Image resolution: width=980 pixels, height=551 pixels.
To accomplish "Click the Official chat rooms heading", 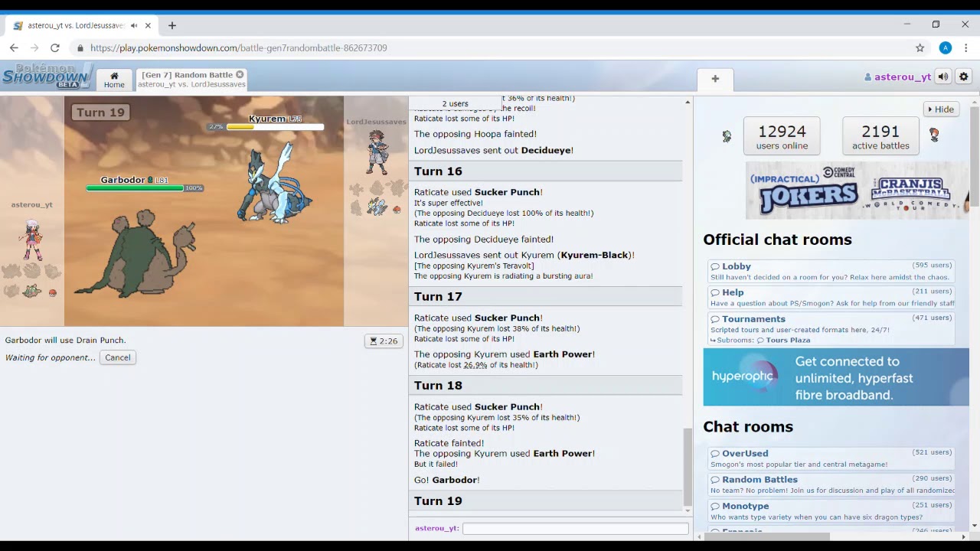I will tap(777, 240).
